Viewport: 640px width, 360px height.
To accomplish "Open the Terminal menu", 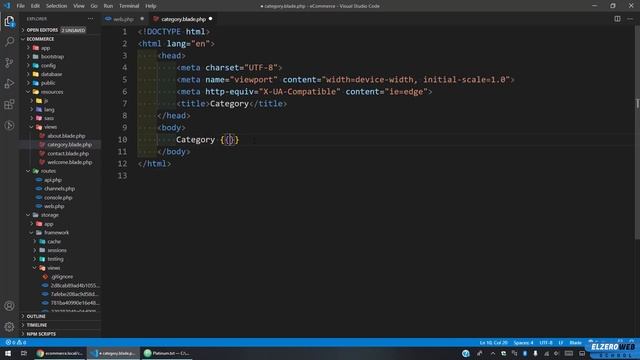I will tap(129, 6).
